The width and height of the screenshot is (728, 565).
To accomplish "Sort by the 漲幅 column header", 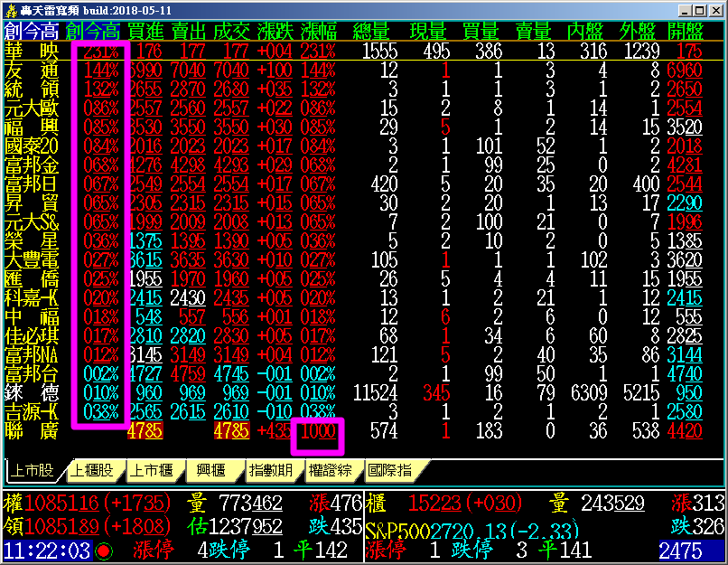I will 318,31.
